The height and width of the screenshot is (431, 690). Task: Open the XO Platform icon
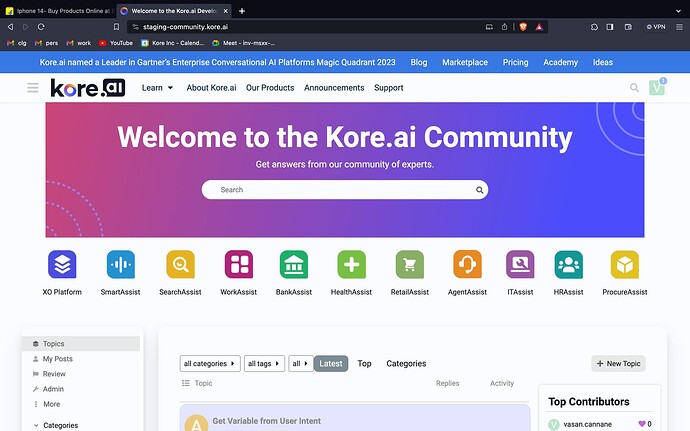pos(62,264)
